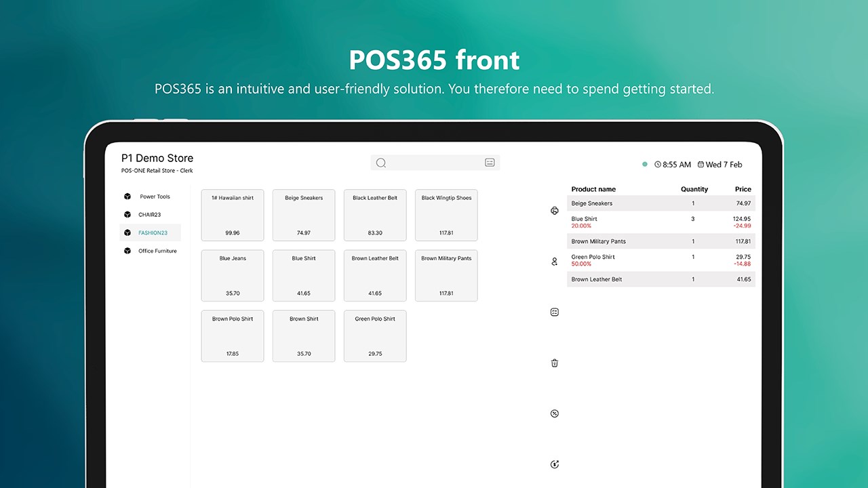Click the clock icon beside 8:55 AM
This screenshot has height=488, width=868.
tap(658, 165)
